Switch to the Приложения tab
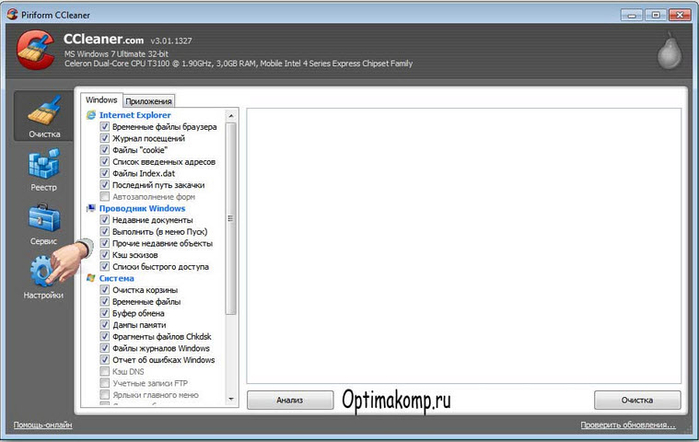Image resolution: width=699 pixels, height=442 pixels. coord(148,101)
